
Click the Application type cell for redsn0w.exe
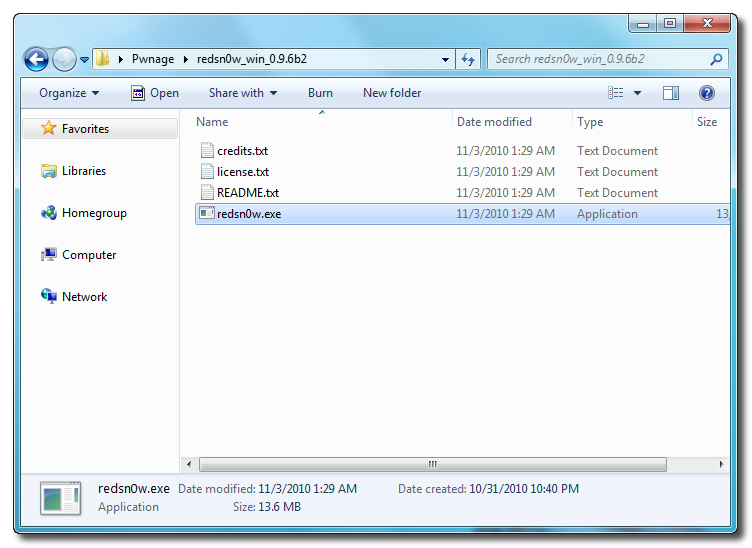607,214
